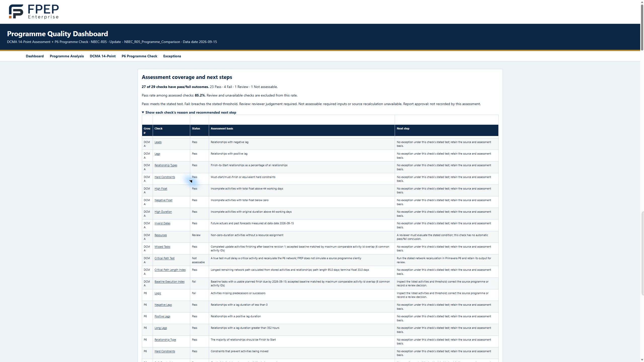
Task: Open the Relationship Type P6 link
Action: pos(165,340)
